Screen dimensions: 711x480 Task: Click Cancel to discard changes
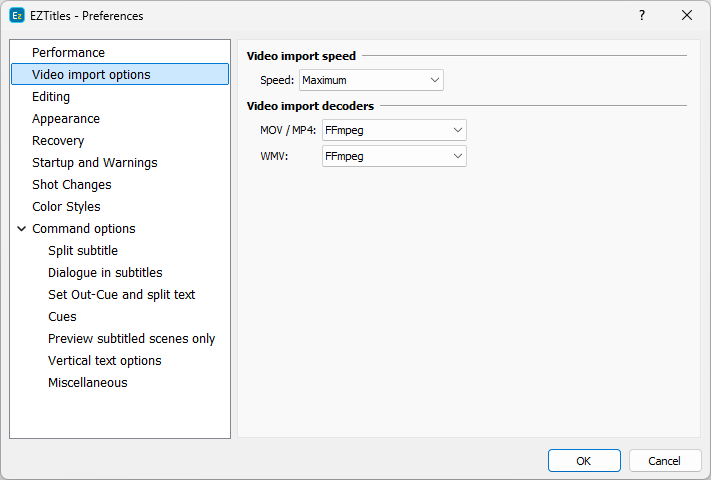click(x=664, y=461)
